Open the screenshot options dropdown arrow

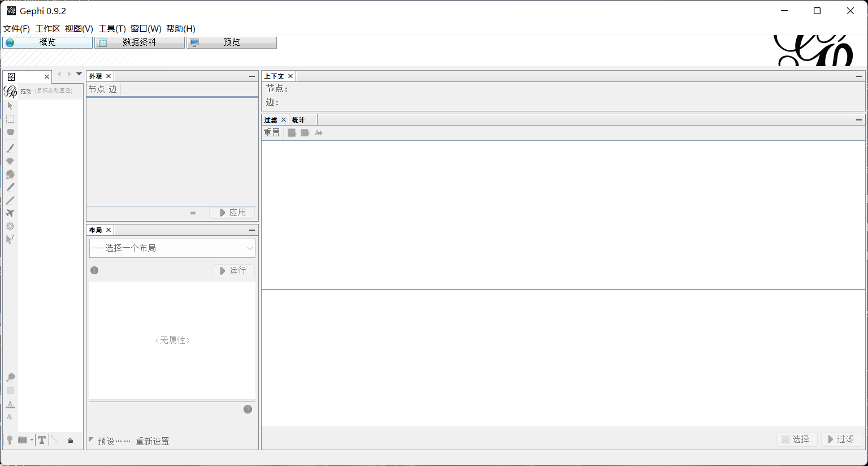(32, 440)
